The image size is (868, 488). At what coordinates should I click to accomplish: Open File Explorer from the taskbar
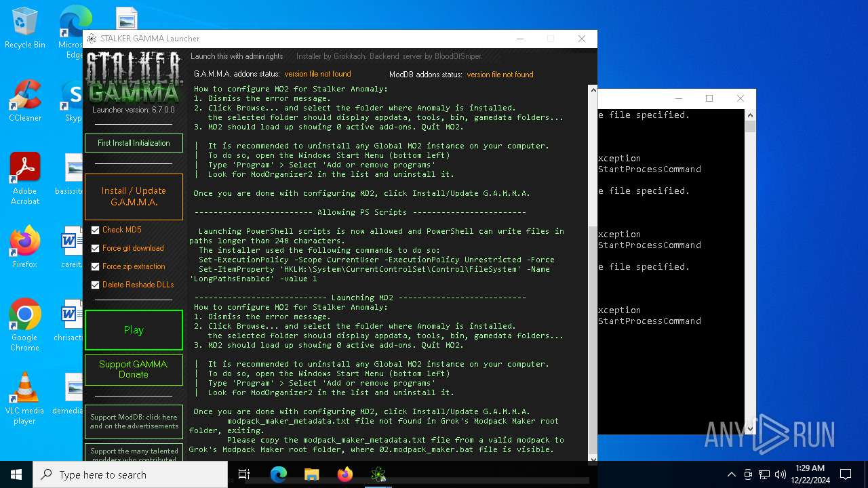[x=312, y=474]
